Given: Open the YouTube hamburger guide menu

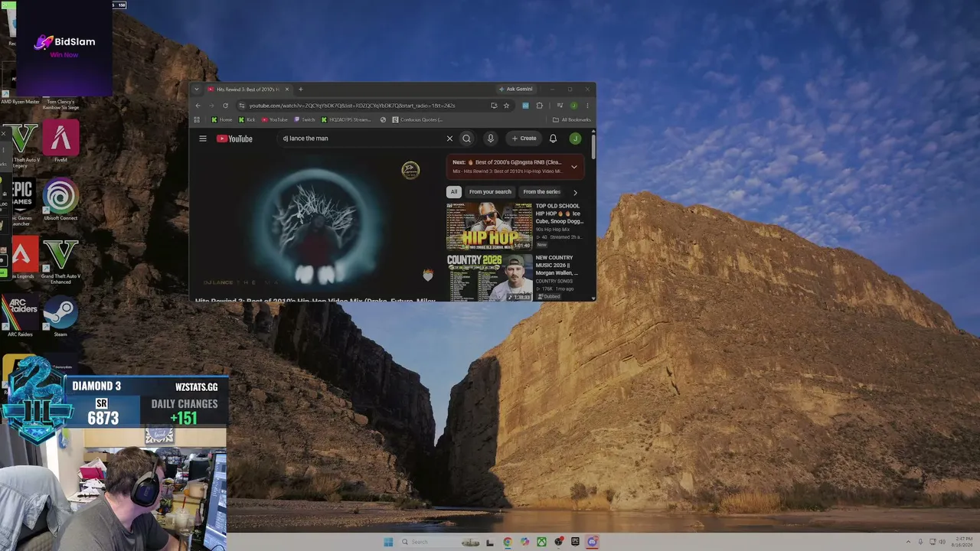Looking at the screenshot, I should click(x=203, y=139).
